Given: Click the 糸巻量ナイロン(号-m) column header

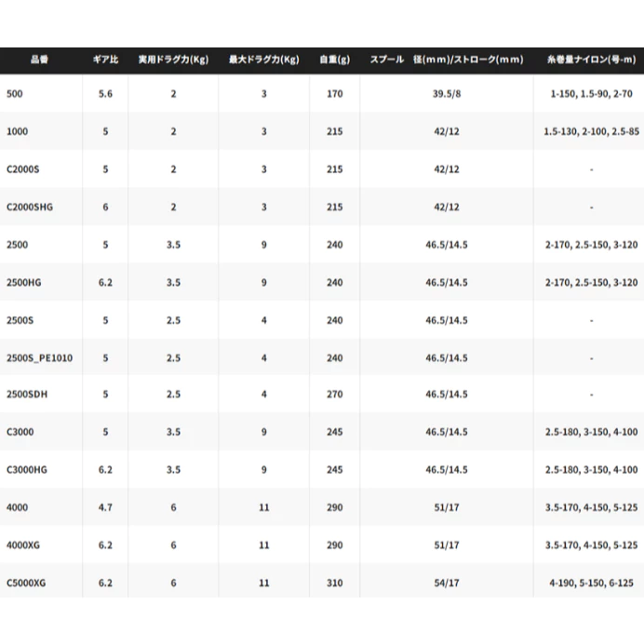Looking at the screenshot, I should pos(592,60).
